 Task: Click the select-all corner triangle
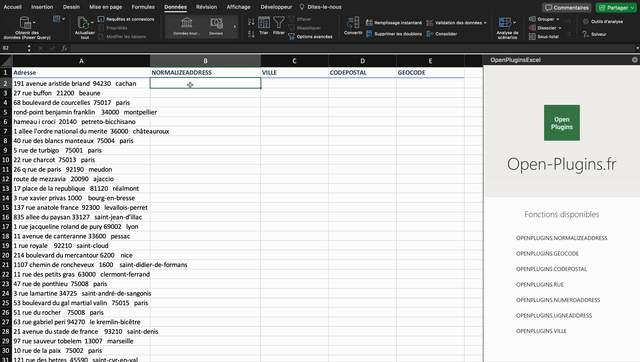tap(6, 61)
